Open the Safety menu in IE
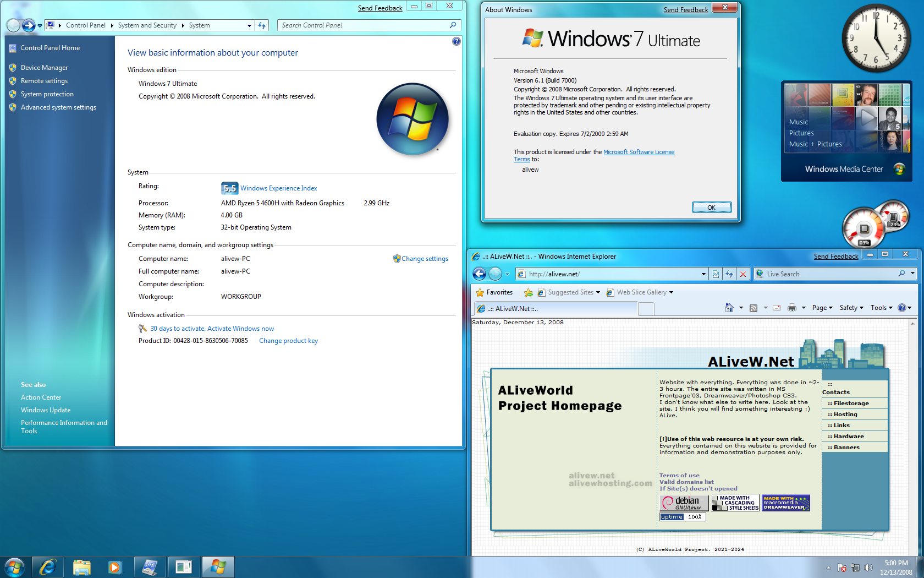 pyautogui.click(x=851, y=308)
